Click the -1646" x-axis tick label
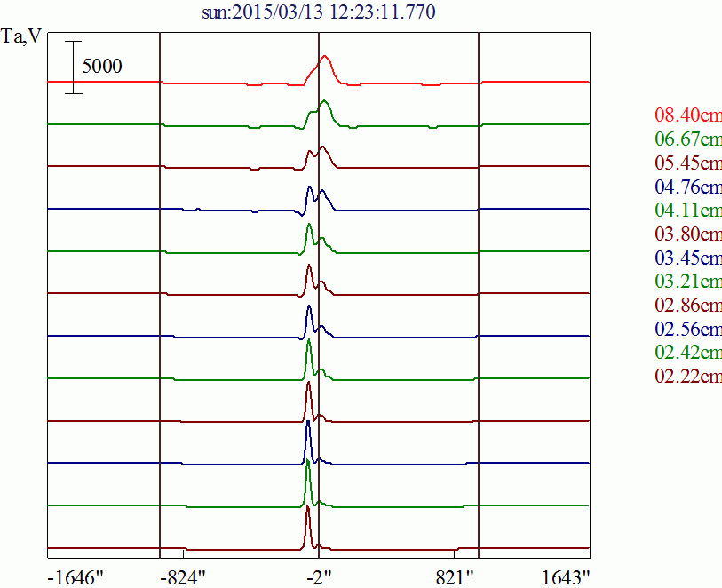 75,577
